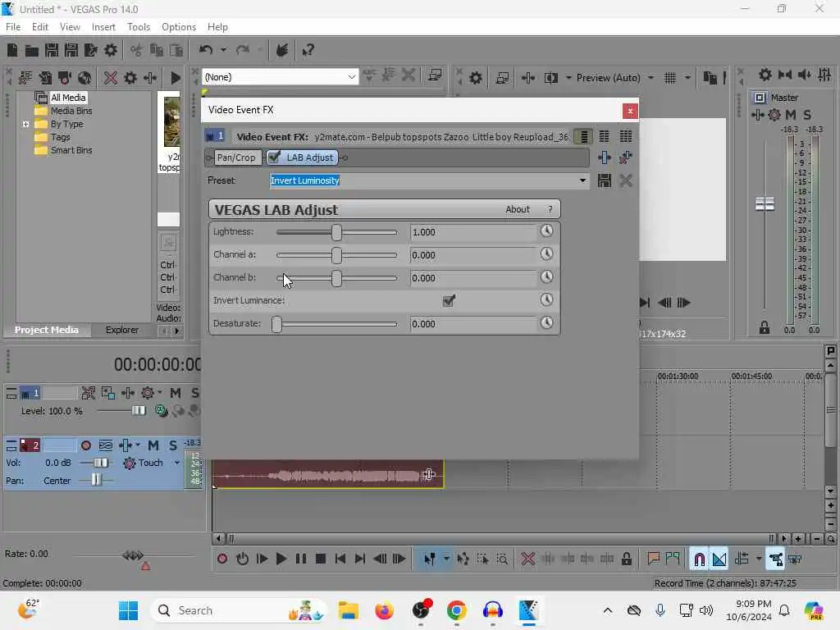Screen dimensions: 840x630
Task: Click the Play button in transport bar
Action: coord(281,559)
